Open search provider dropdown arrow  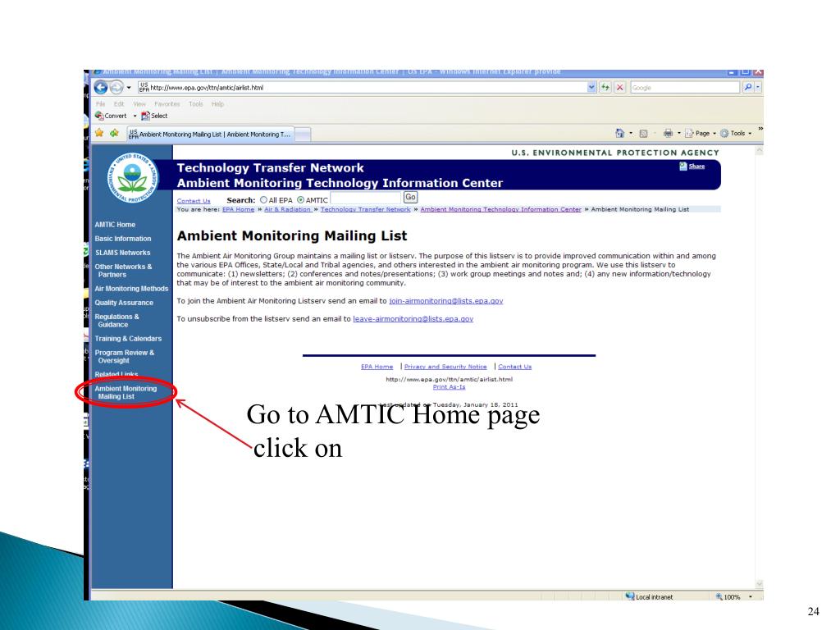tap(758, 87)
